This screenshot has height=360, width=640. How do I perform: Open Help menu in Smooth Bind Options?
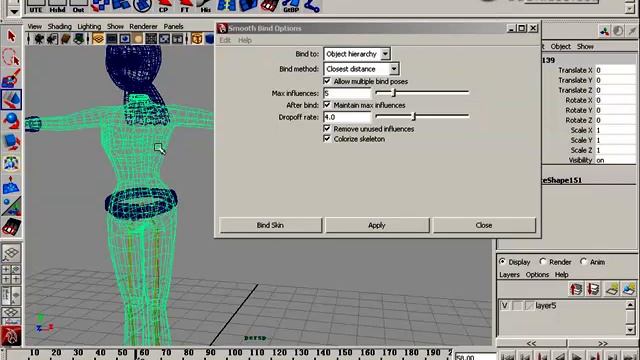(244, 40)
